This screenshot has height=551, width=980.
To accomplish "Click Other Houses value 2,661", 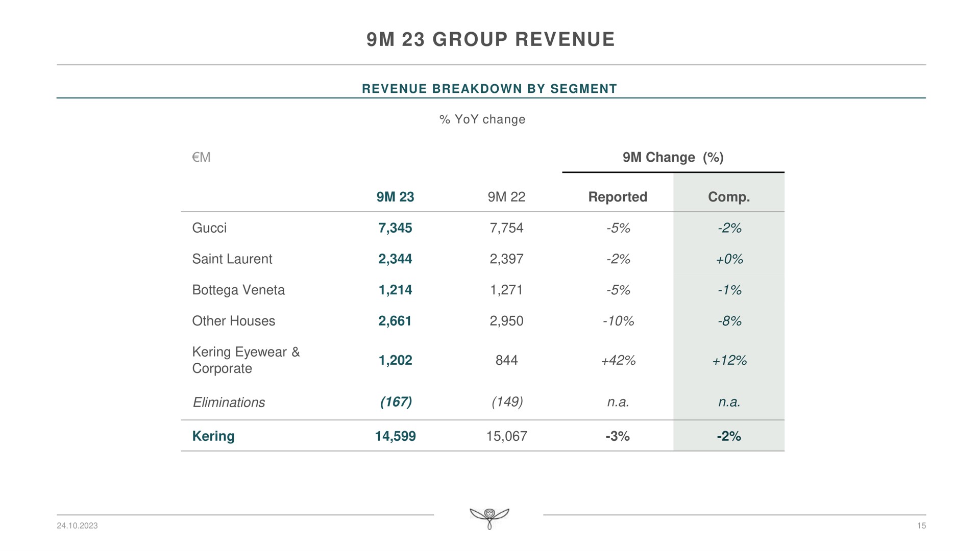I will pyautogui.click(x=395, y=321).
